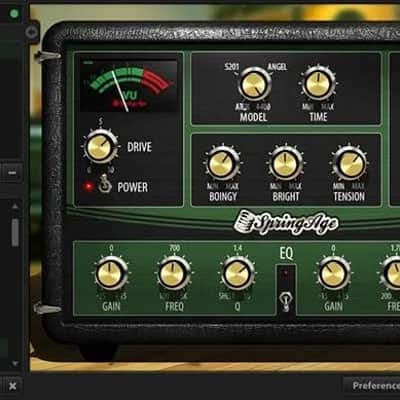Click the back arrow icon beside amp

click(x=32, y=32)
